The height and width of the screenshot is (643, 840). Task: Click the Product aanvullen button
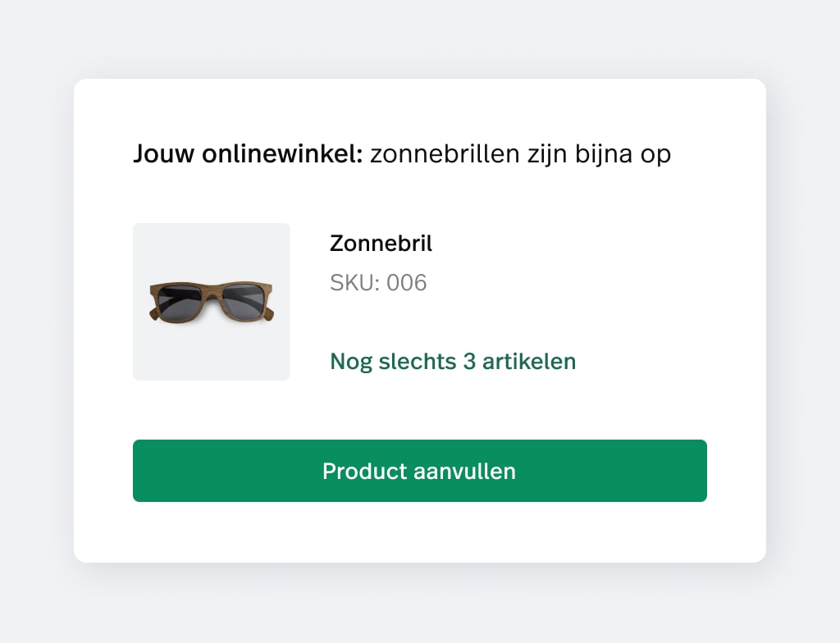click(419, 471)
